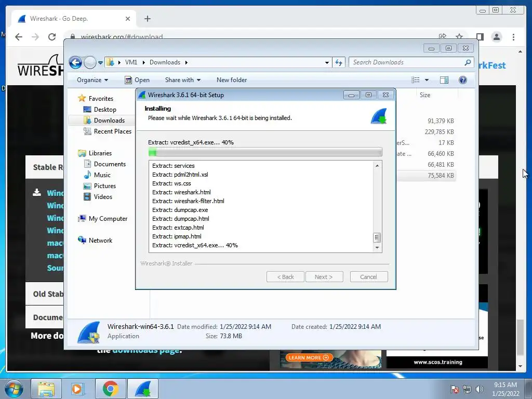Image resolution: width=532 pixels, height=399 pixels.
Task: Select Network in the navigation pane
Action: click(x=100, y=241)
